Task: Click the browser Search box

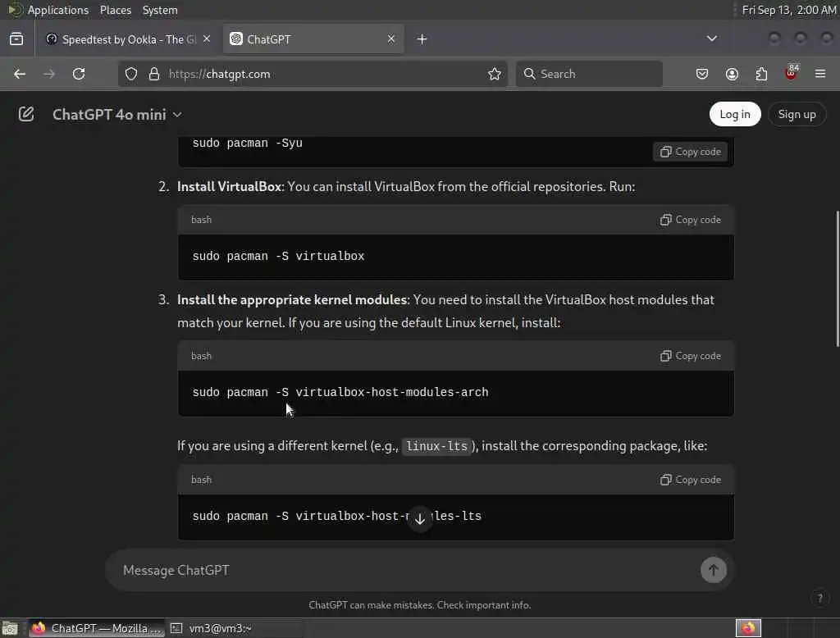Action: (x=589, y=74)
